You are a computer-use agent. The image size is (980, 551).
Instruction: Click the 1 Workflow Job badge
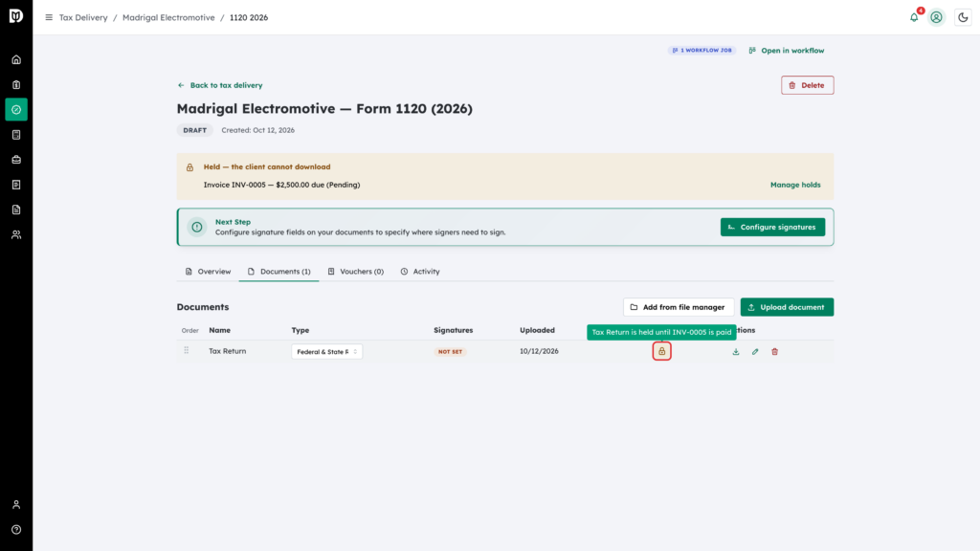(702, 50)
